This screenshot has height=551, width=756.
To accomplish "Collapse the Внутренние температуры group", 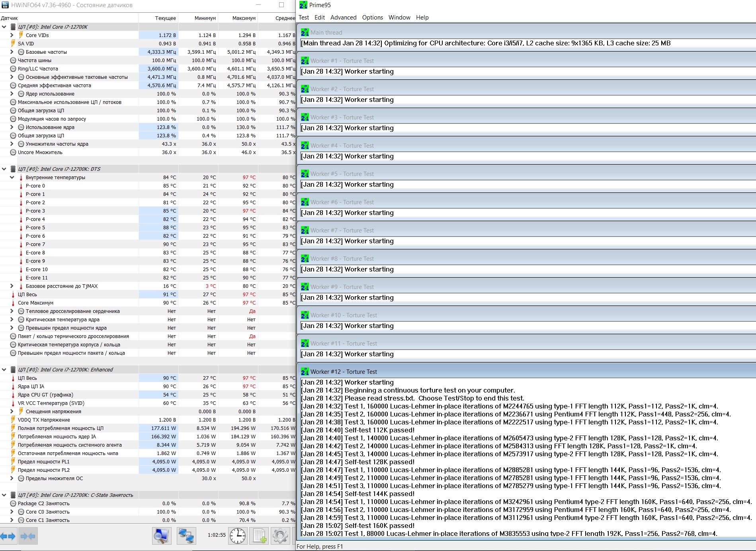I will tap(12, 178).
